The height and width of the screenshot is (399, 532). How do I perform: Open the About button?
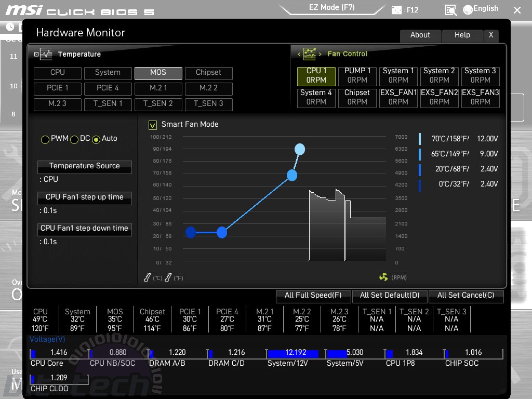click(x=420, y=35)
